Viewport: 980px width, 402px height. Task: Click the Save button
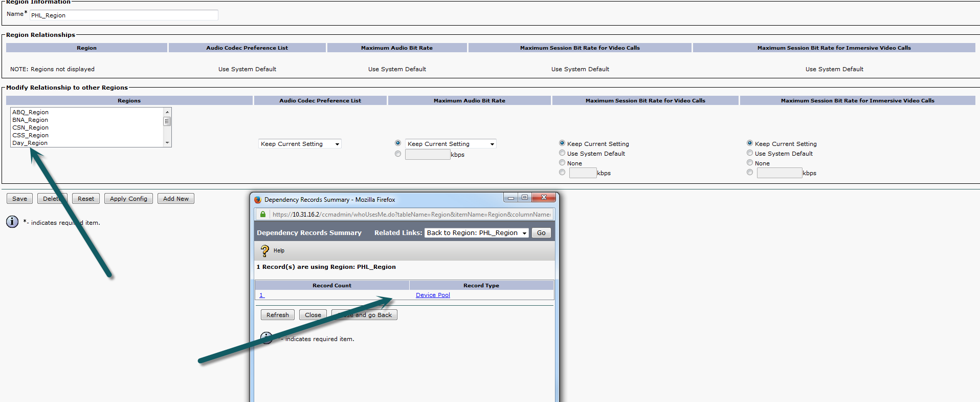(x=20, y=199)
